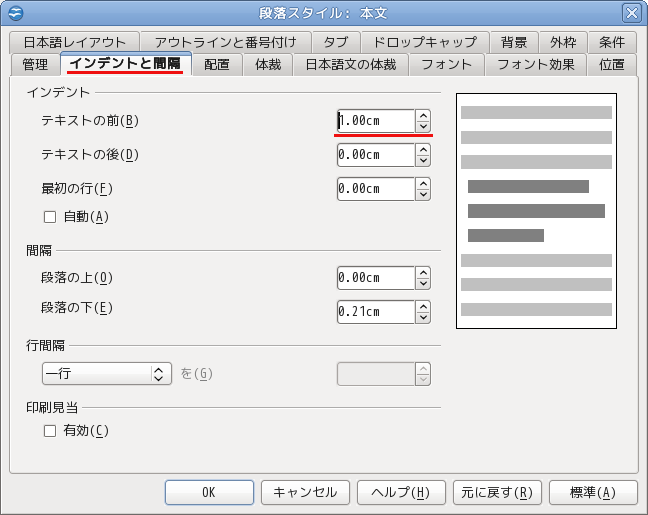The image size is (648, 515).
Task: Open the 日本語文の体裁 tab
Action: [x=351, y=64]
